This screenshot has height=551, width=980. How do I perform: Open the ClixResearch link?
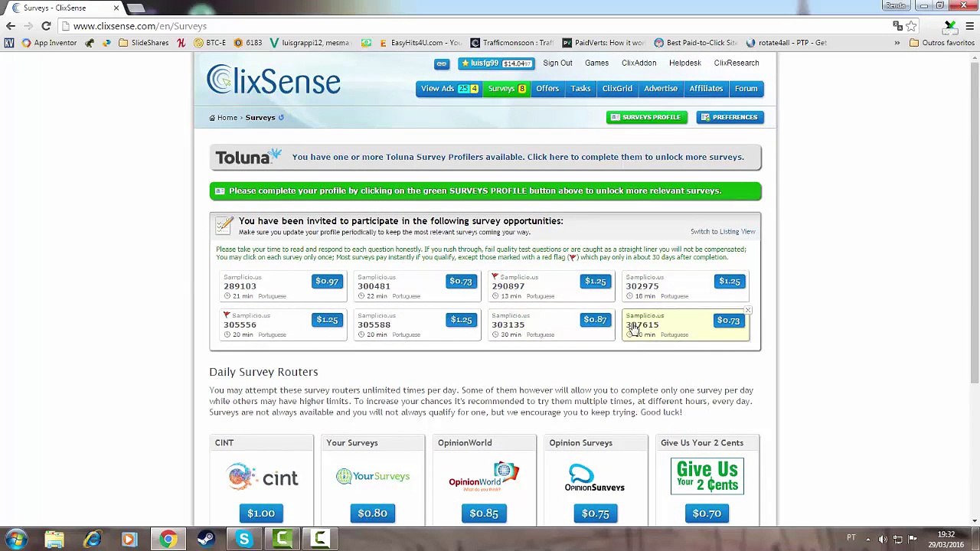click(737, 64)
